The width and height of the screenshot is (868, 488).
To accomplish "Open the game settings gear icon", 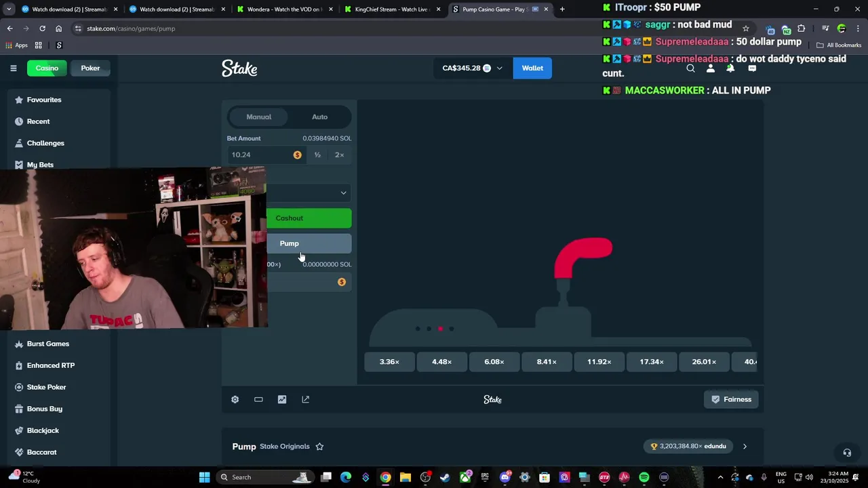I will pos(235,399).
